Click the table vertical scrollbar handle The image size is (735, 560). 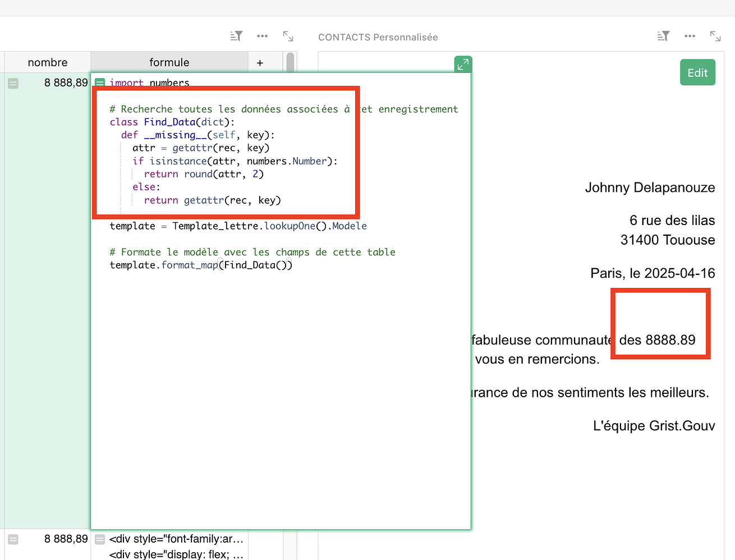coord(290,62)
